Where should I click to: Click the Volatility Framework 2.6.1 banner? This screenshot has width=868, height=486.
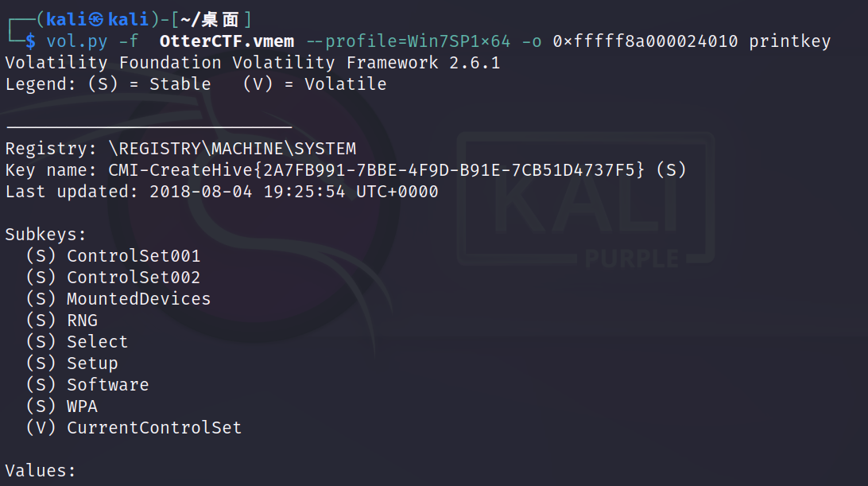(253, 63)
